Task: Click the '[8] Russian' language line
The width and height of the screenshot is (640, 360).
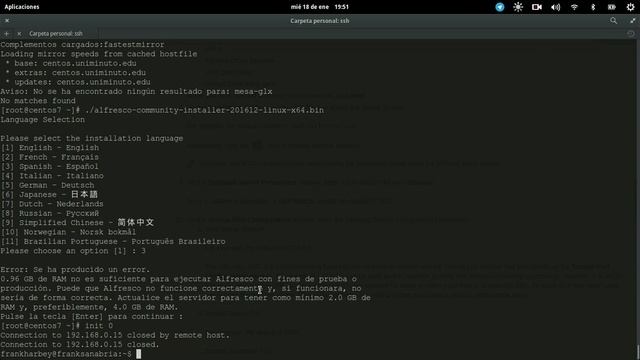Action: [49, 213]
